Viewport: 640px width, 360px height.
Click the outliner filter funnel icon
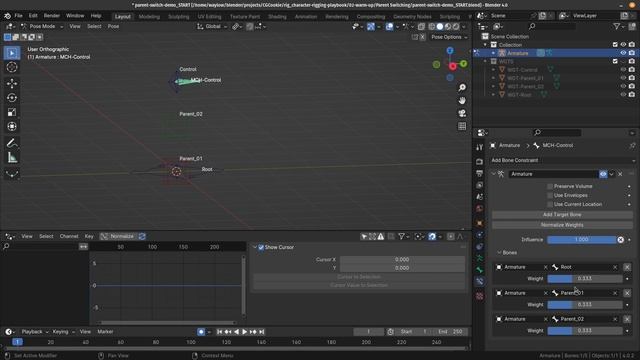click(x=616, y=26)
